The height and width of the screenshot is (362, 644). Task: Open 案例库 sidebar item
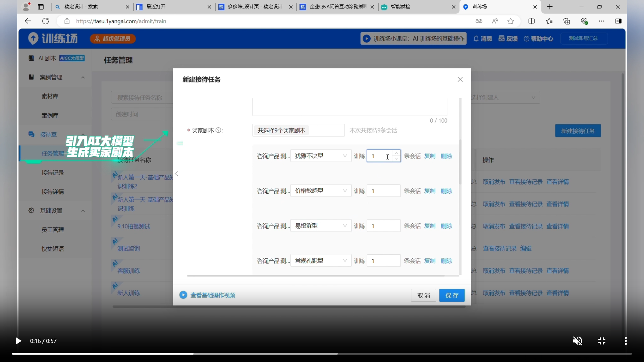point(50,116)
